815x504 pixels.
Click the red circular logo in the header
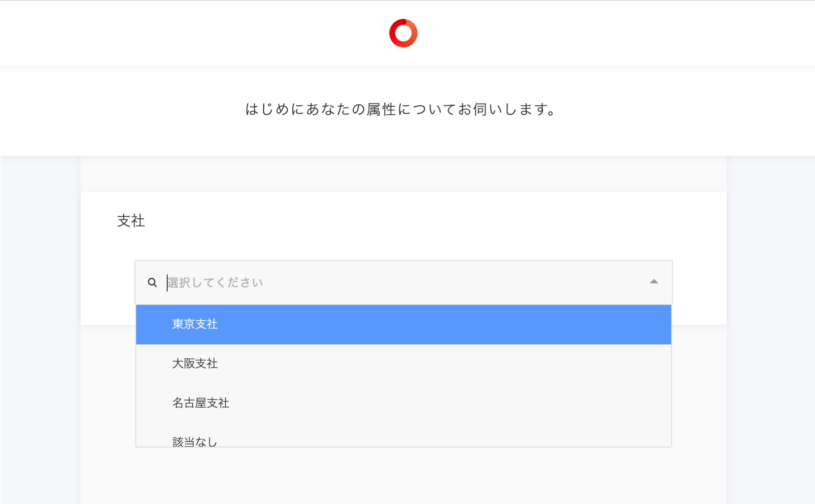tap(403, 33)
